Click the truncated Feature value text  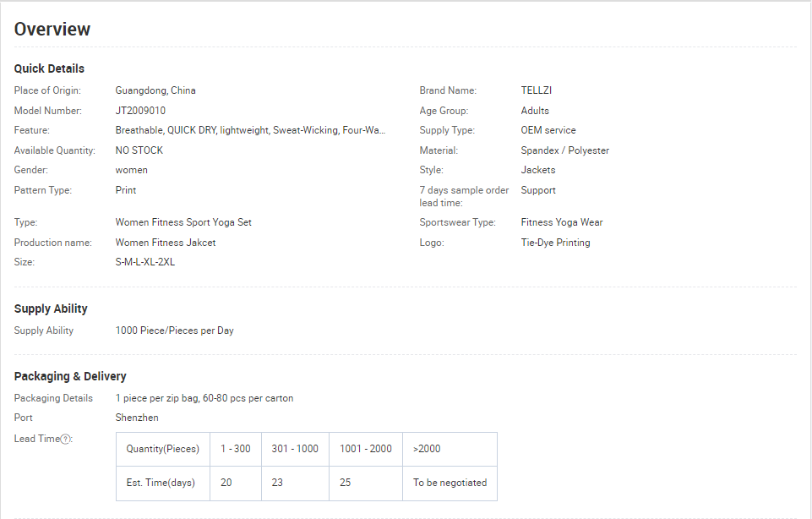[x=250, y=130]
